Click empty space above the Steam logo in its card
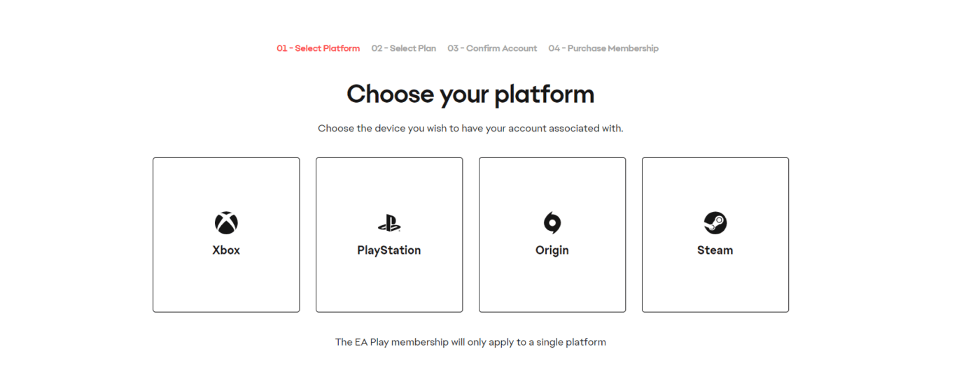 [715, 183]
